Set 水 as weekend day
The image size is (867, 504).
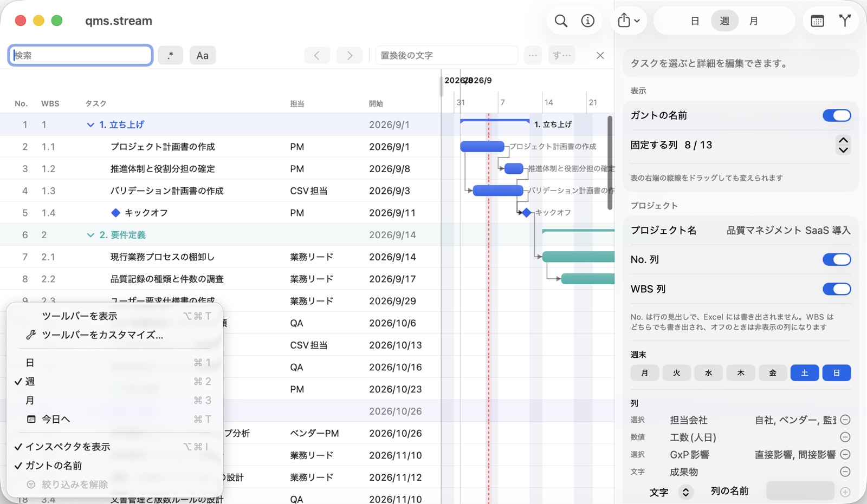709,373
